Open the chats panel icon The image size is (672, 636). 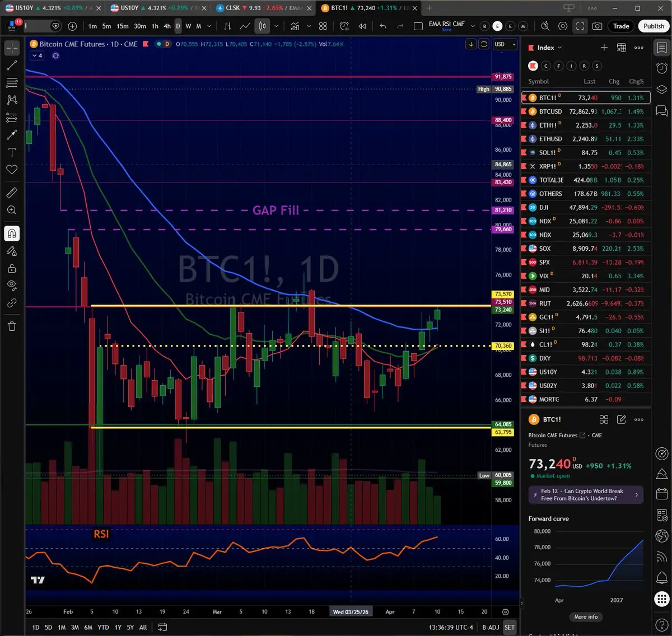point(661,111)
